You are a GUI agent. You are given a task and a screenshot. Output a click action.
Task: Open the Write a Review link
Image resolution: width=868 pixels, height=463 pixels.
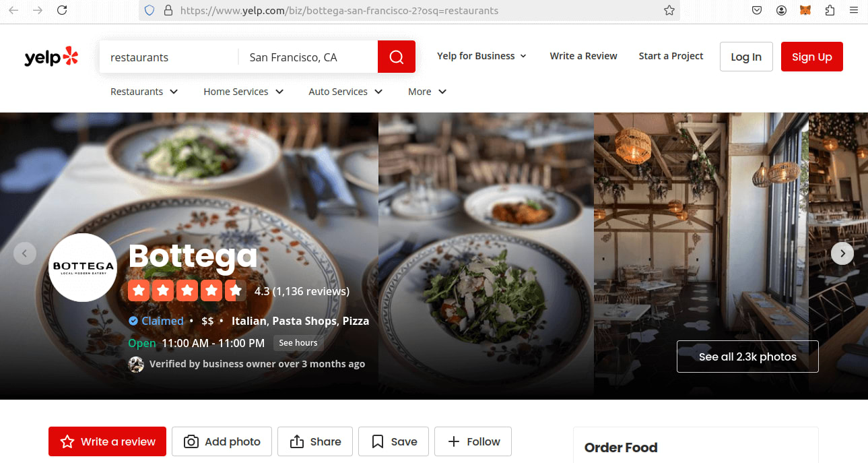[583, 56]
